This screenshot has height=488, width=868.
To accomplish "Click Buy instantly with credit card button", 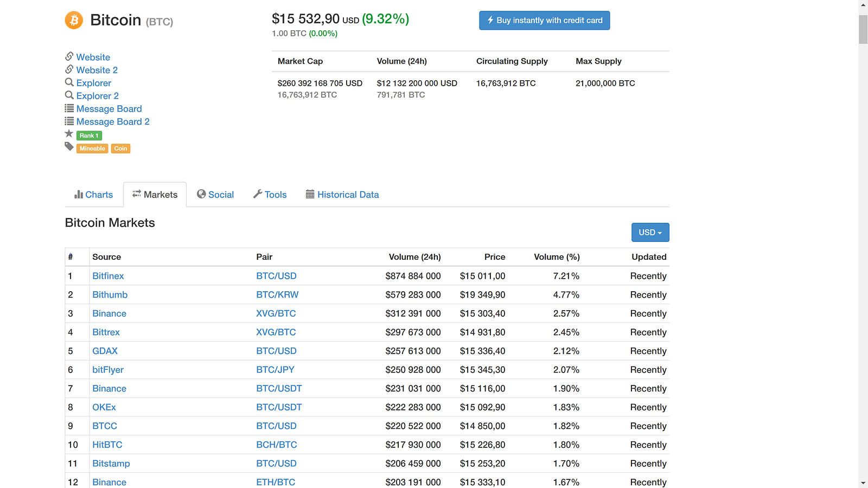I will coord(545,21).
